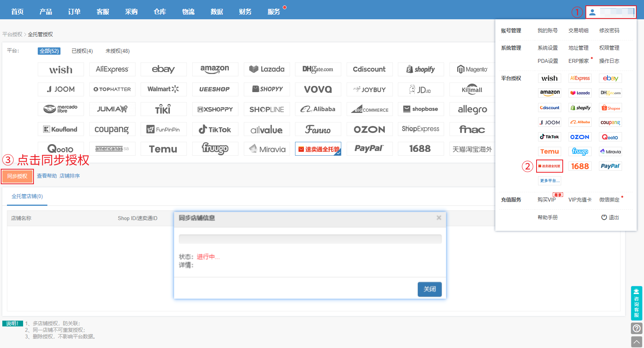Pick the PayPal platform tile in grid
The width and height of the screenshot is (644, 348).
pyautogui.click(x=369, y=149)
